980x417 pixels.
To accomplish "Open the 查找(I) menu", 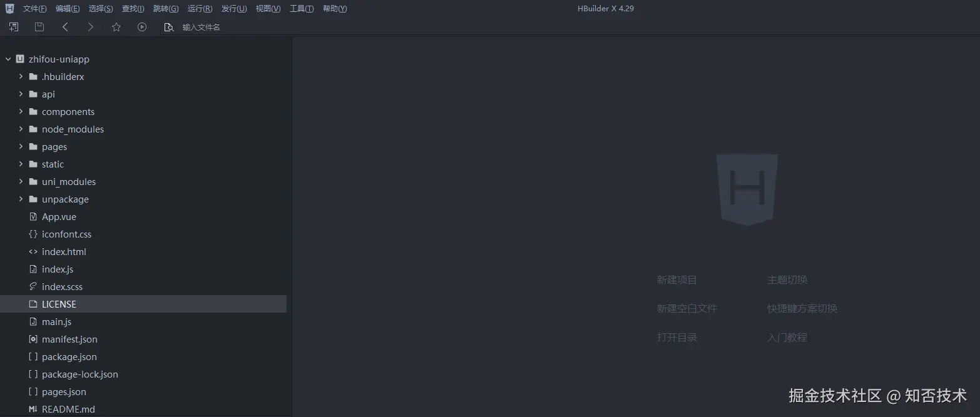I will tap(133, 9).
